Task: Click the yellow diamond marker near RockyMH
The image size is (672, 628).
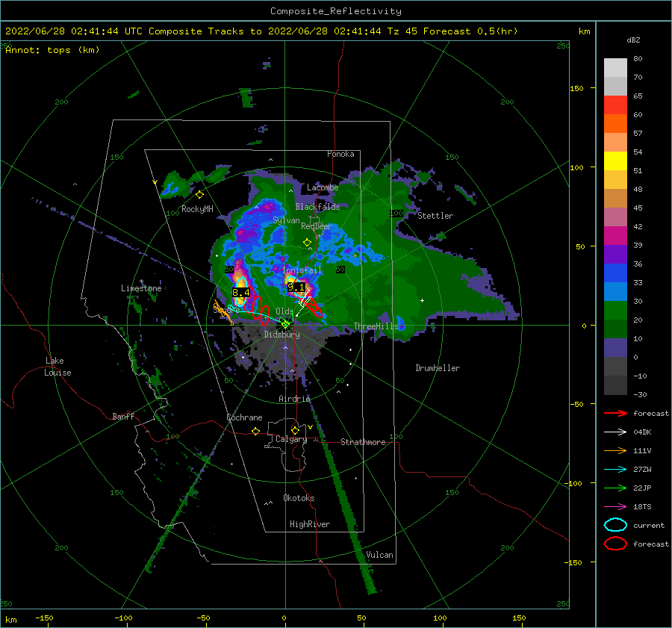Action: pyautogui.click(x=199, y=195)
